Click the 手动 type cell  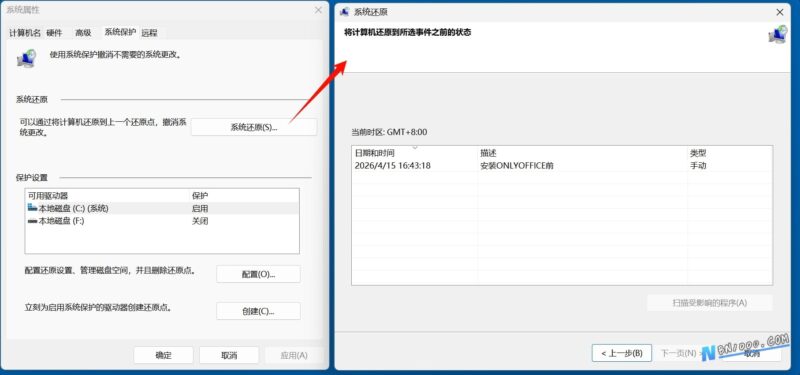[698, 166]
